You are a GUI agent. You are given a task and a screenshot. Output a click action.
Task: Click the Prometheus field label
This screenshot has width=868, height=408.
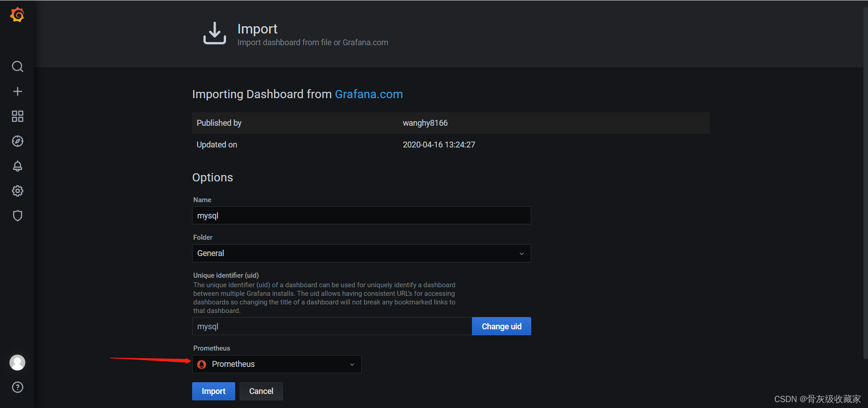click(x=212, y=348)
